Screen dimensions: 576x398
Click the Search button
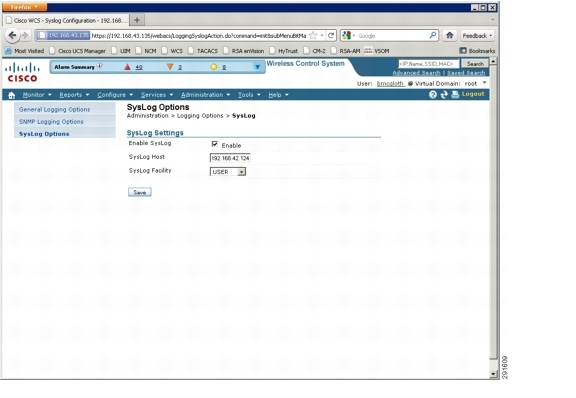coord(475,64)
